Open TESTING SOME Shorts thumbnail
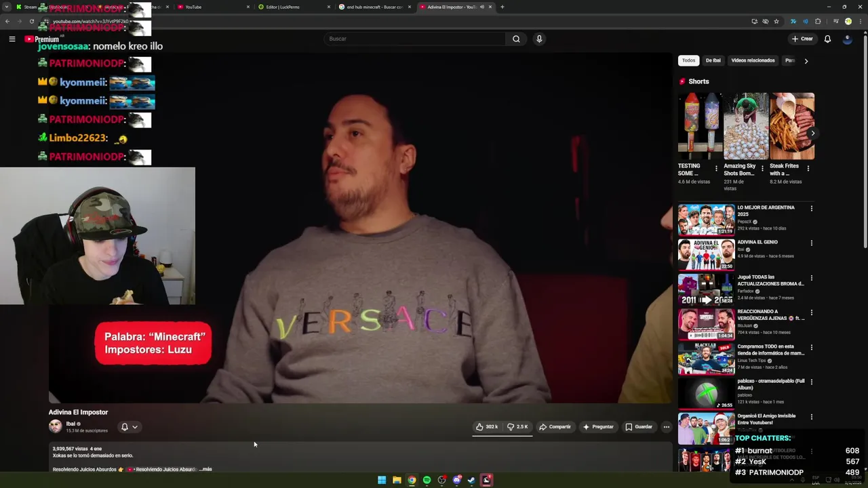 pos(699,126)
